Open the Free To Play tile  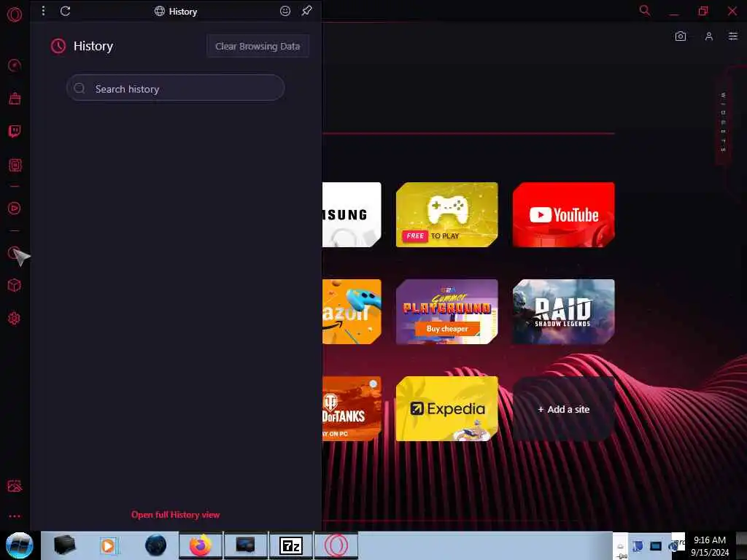447,215
